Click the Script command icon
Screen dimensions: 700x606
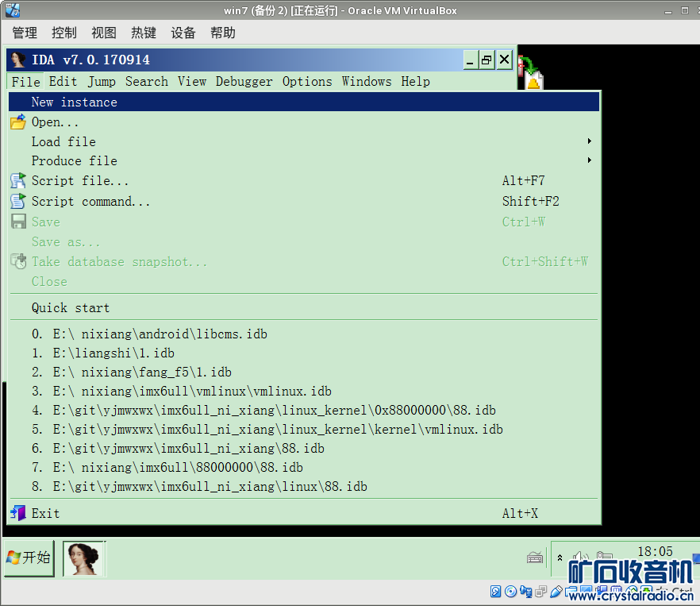[18, 201]
